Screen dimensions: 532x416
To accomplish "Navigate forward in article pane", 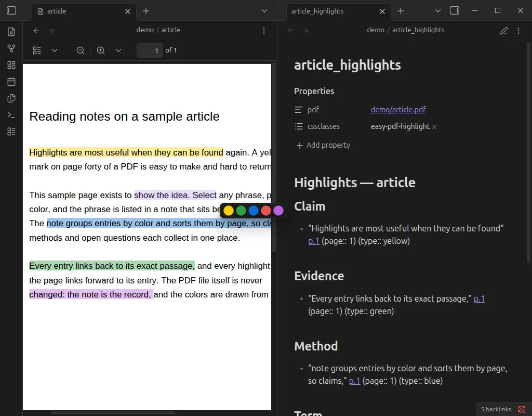I will click(51, 31).
